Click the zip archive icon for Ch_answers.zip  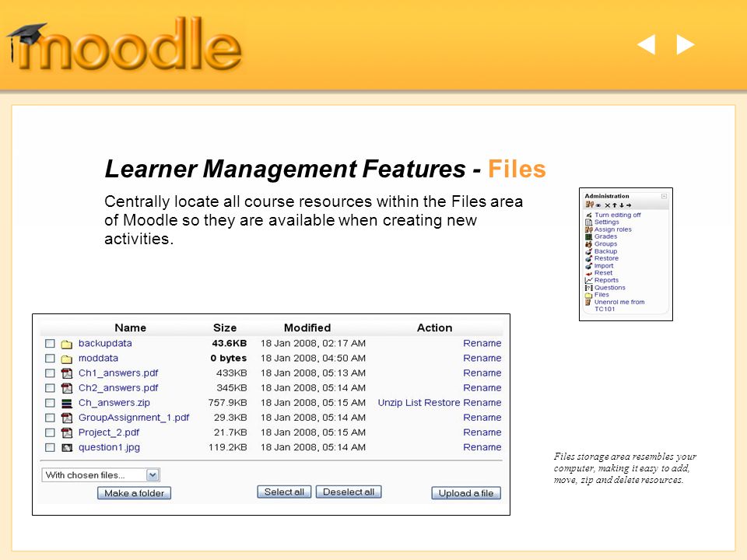pyautogui.click(x=67, y=403)
